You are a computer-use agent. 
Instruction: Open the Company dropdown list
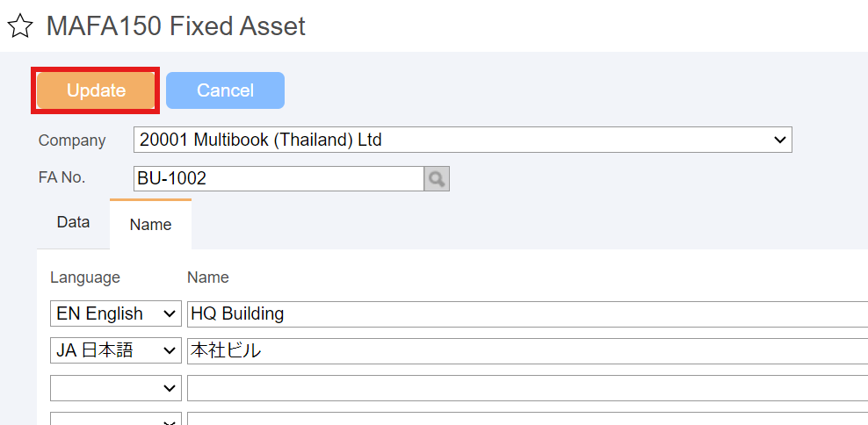463,140
